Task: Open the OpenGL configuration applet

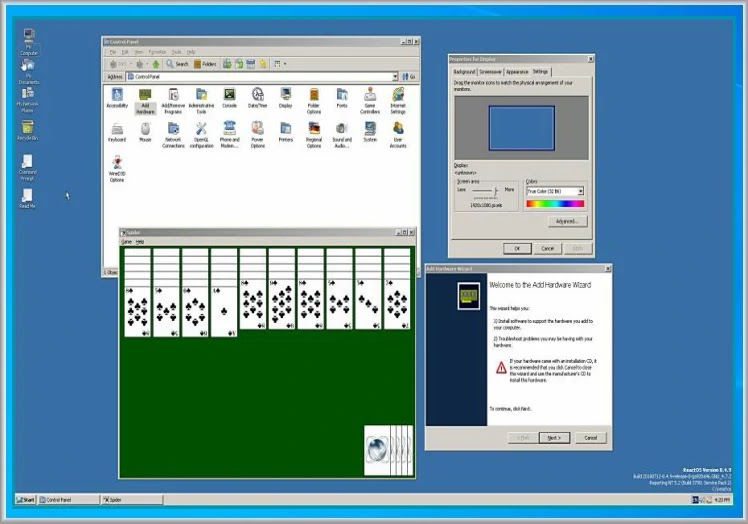Action: point(201,135)
